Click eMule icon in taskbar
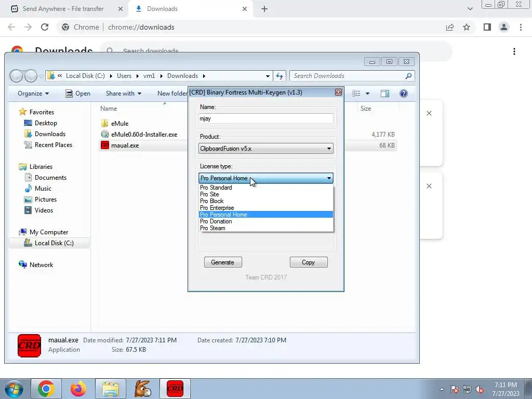Image resolution: width=532 pixels, height=399 pixels. [143, 389]
